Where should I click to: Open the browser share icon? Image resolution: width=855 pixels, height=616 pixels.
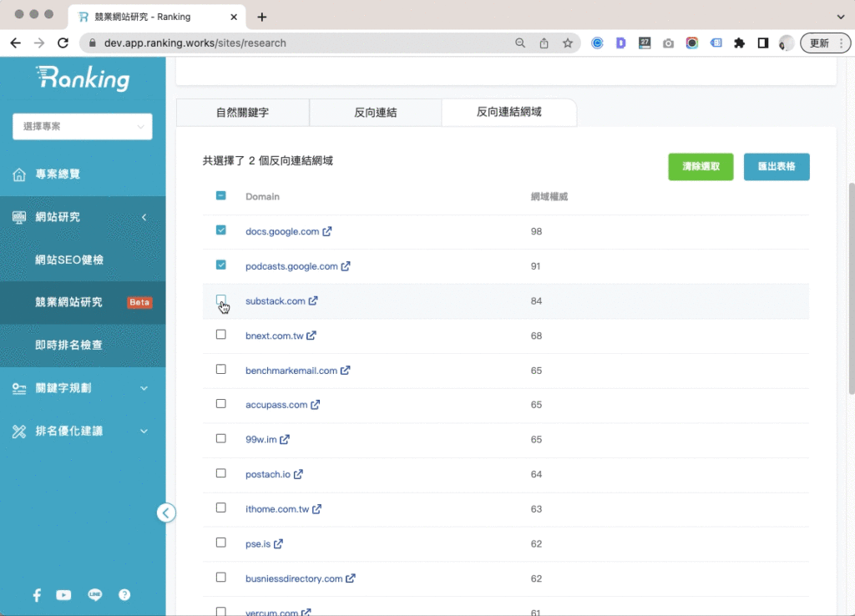(x=544, y=43)
